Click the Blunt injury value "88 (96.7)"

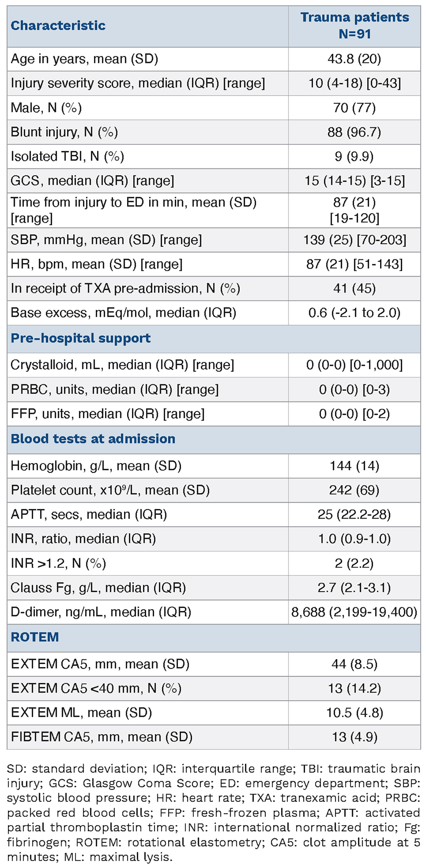(355, 132)
